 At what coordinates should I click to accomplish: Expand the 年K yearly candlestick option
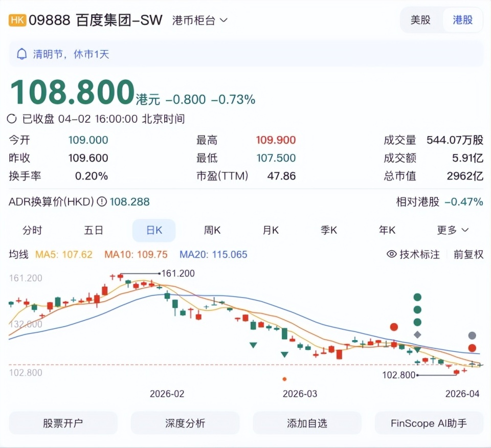click(x=387, y=230)
